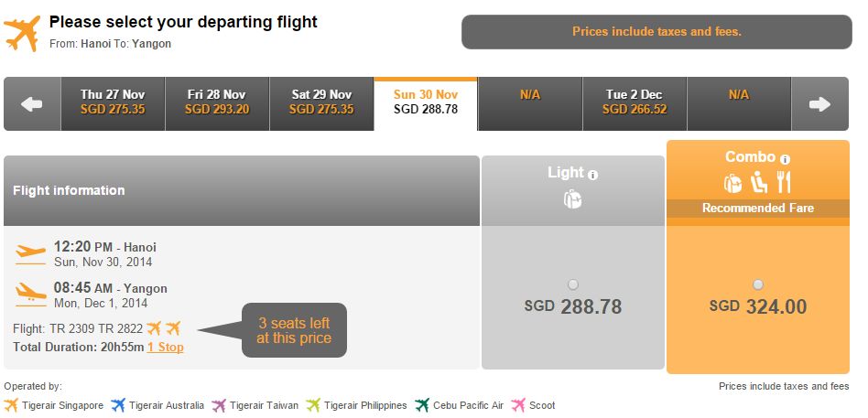
Task: Click the Tigerair Singapore operator plane icon
Action: pyautogui.click(x=11, y=405)
